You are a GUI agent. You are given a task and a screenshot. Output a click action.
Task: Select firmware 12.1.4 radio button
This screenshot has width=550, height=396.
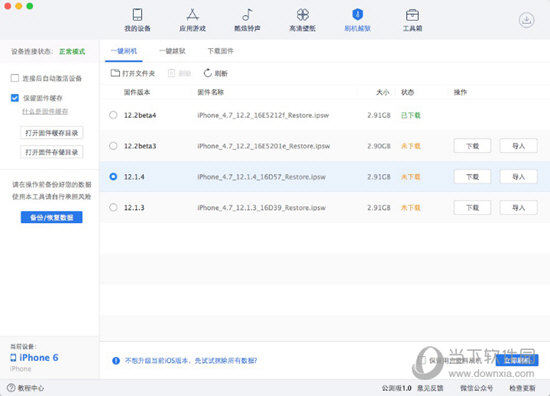coord(113,176)
